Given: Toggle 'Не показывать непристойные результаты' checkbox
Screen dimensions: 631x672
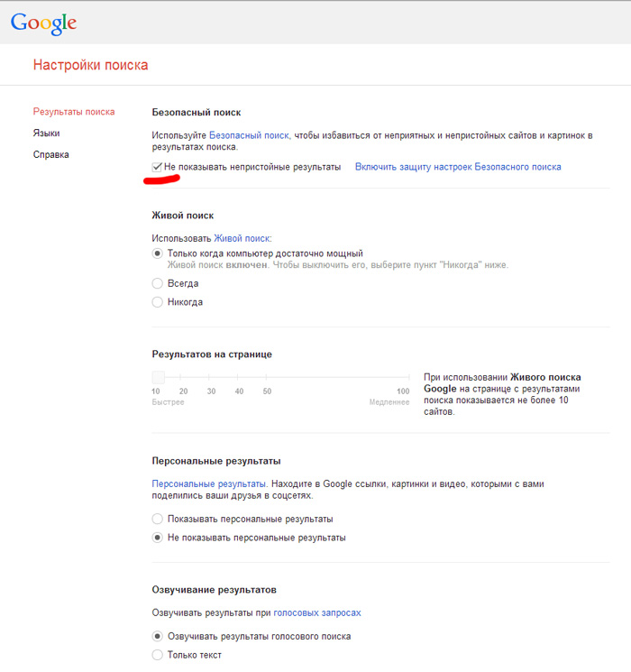Looking at the screenshot, I should point(158,167).
